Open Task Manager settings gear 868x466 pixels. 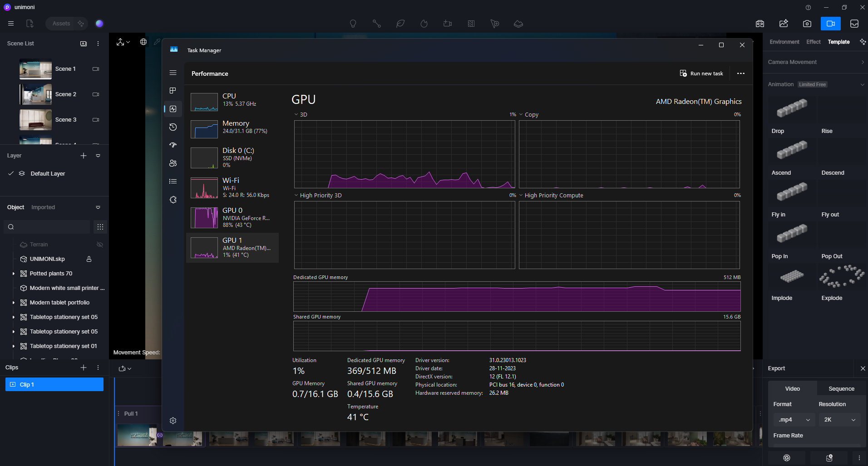[x=173, y=421]
